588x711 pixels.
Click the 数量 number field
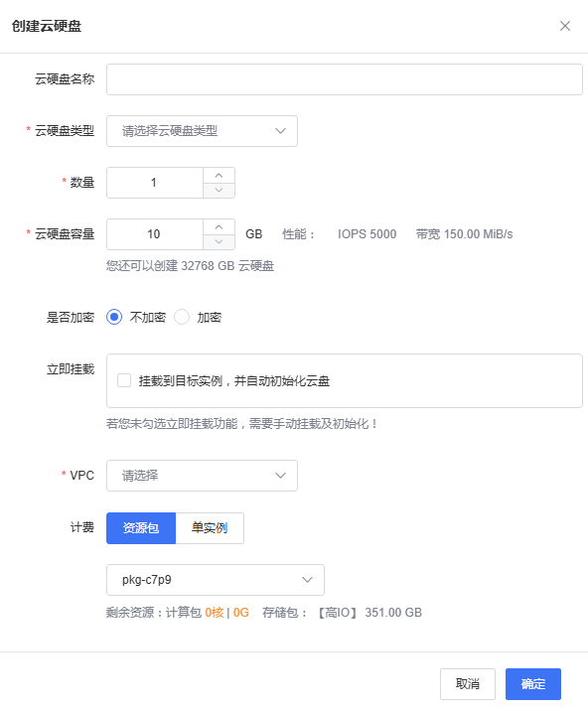coord(155,183)
